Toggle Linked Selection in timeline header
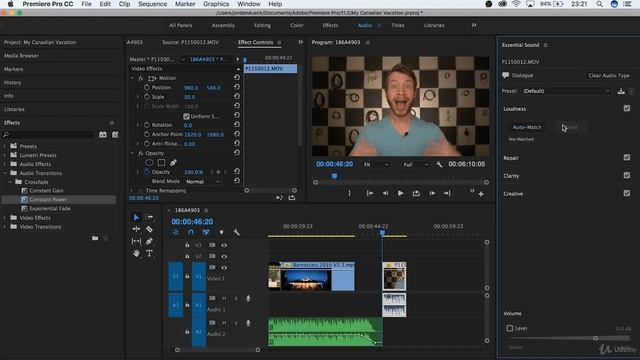This screenshot has height=360, width=640. (206, 232)
